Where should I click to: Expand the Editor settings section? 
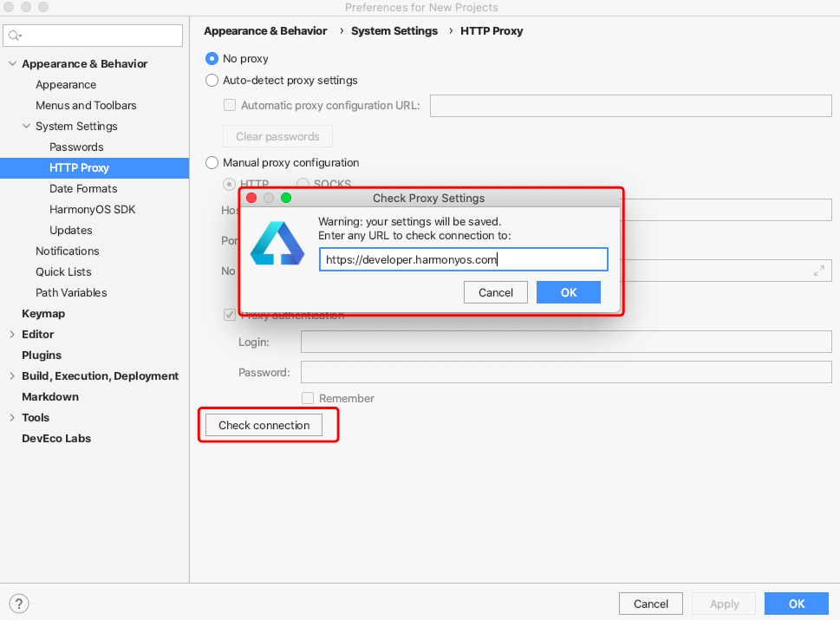click(12, 335)
